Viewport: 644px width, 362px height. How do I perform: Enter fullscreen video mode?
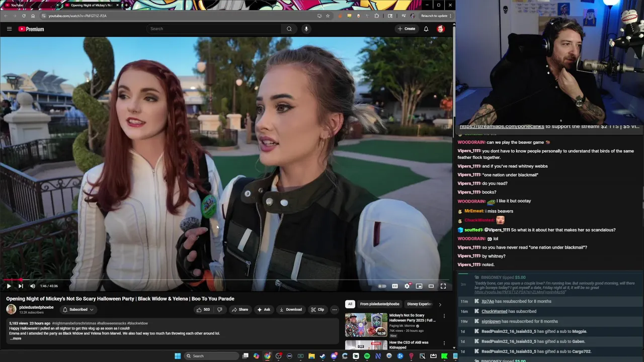point(443,286)
